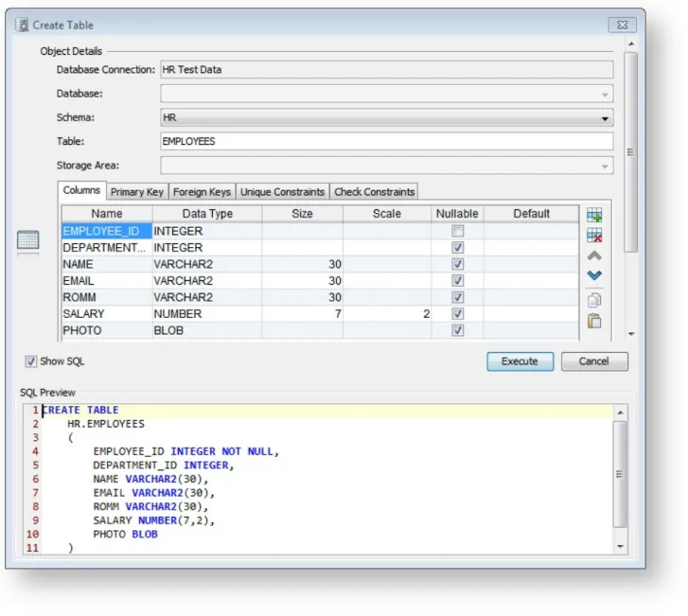The image size is (688, 616).
Task: Click the Table name field EMPLOYEES
Action: (386, 141)
